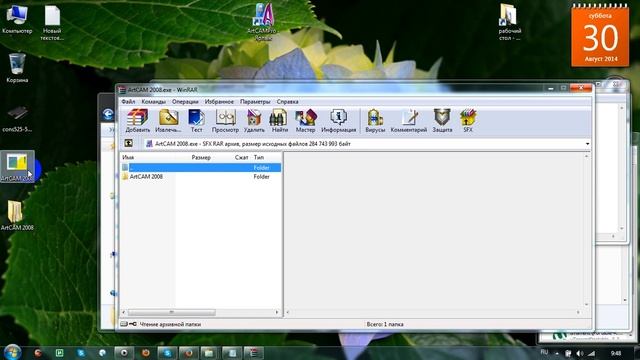Click the Удалить (Delete) toolbar icon

[254, 120]
